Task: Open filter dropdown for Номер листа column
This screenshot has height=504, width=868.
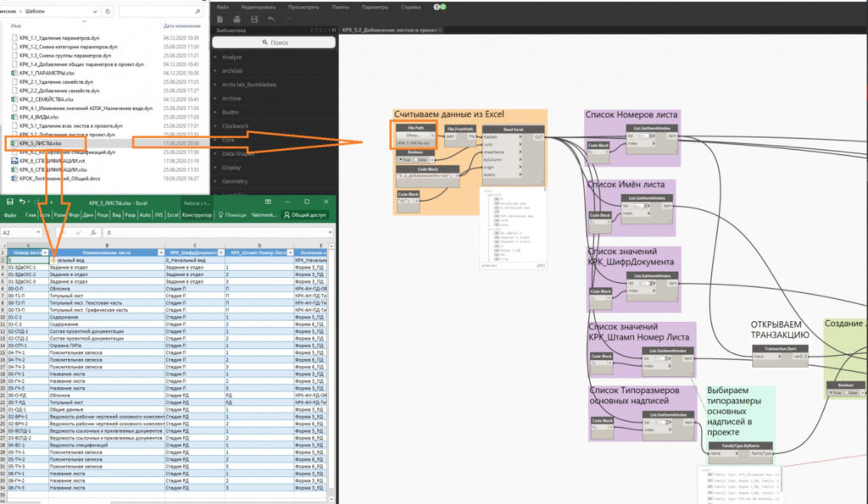Action: point(45,252)
